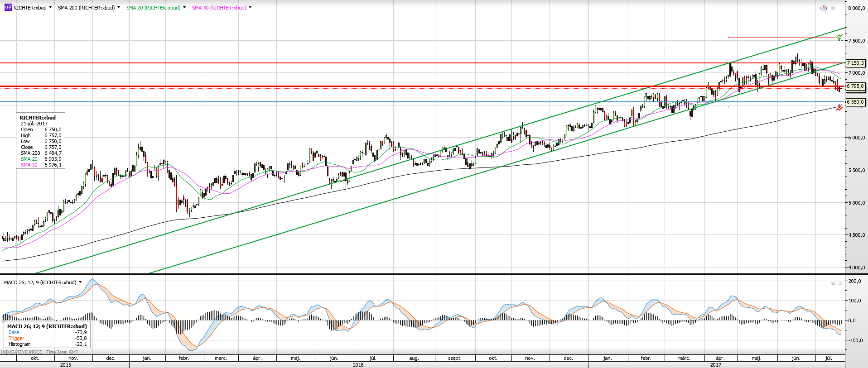Screen dimensions: 868x368
Task: Click the SMA 30 (RICHTER:xbud) legend label
Action: [219, 8]
